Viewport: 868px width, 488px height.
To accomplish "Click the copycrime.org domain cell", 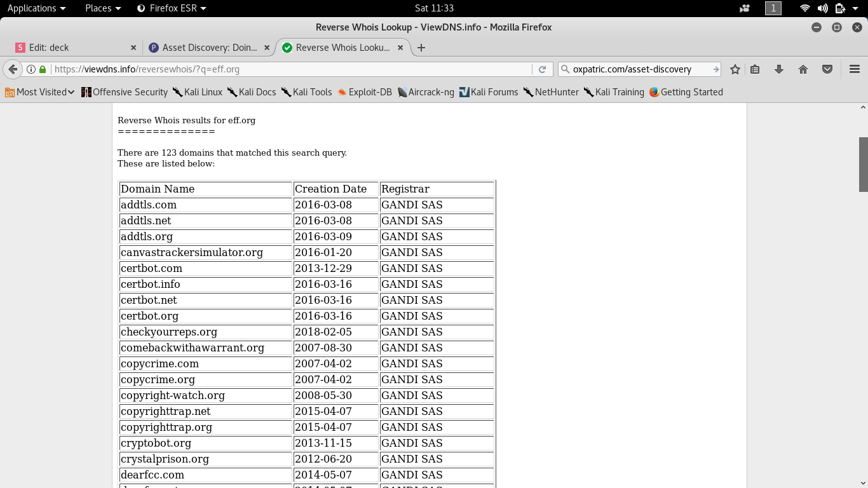I will click(x=205, y=380).
